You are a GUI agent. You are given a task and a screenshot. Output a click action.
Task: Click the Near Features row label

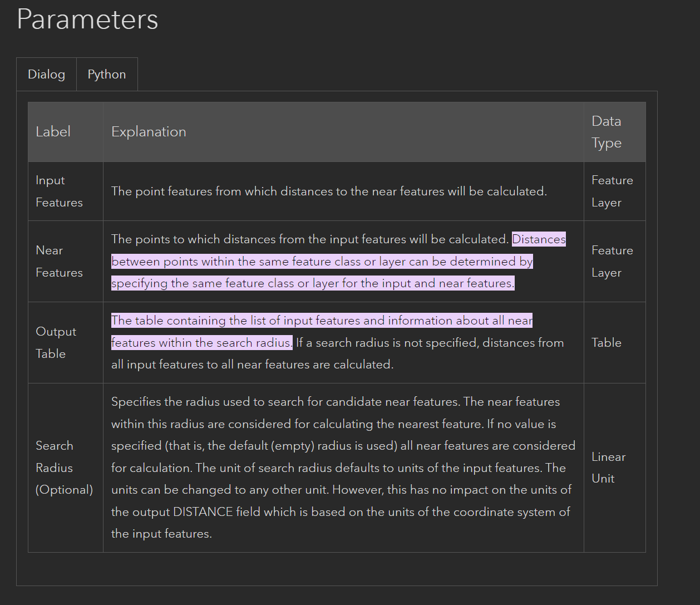[x=58, y=261]
